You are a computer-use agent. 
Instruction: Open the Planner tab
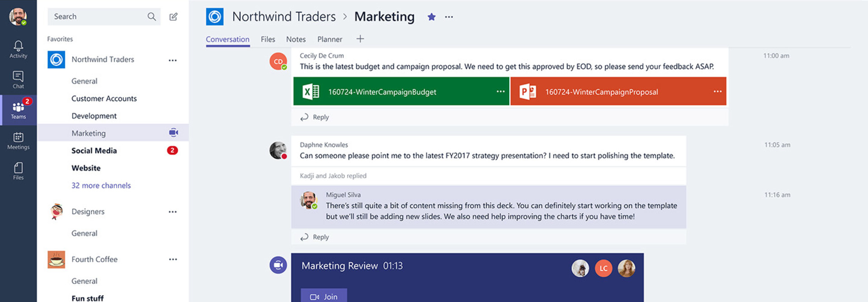[x=330, y=39]
